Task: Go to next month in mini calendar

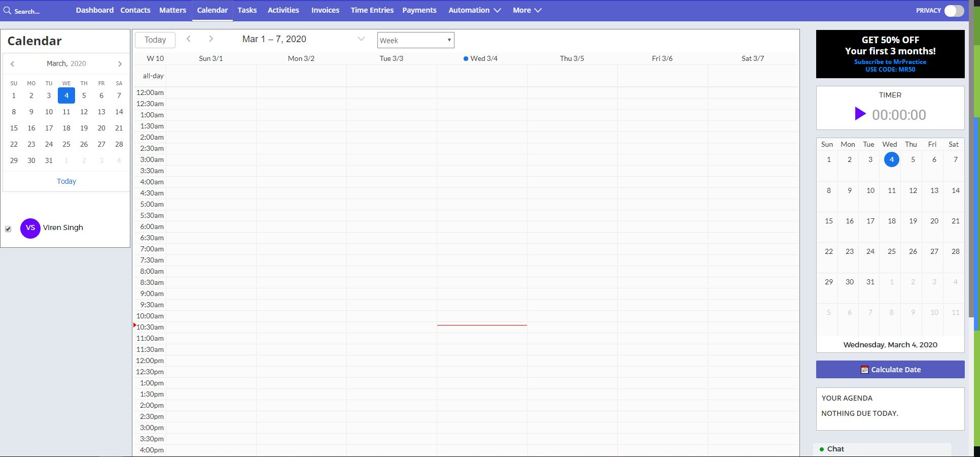Action: [120, 64]
